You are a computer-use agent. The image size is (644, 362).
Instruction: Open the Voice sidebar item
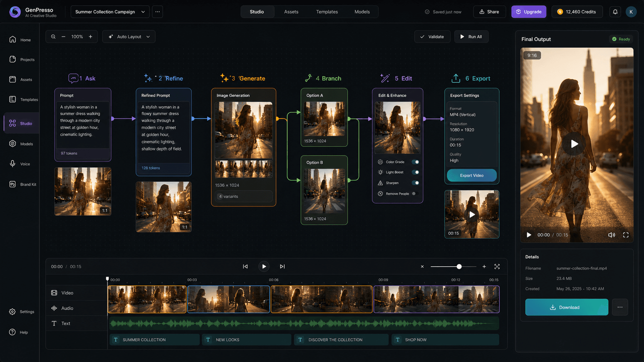[20, 163]
